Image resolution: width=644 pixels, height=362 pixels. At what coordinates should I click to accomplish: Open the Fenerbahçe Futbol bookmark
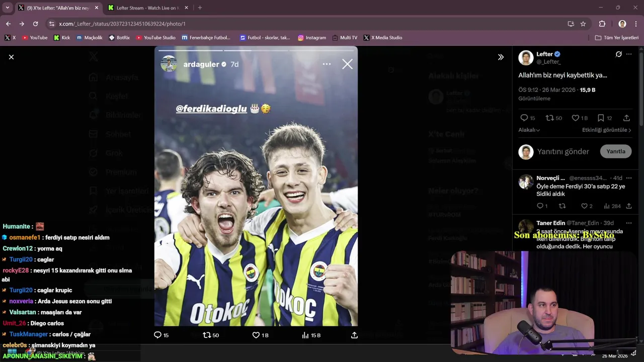point(206,38)
